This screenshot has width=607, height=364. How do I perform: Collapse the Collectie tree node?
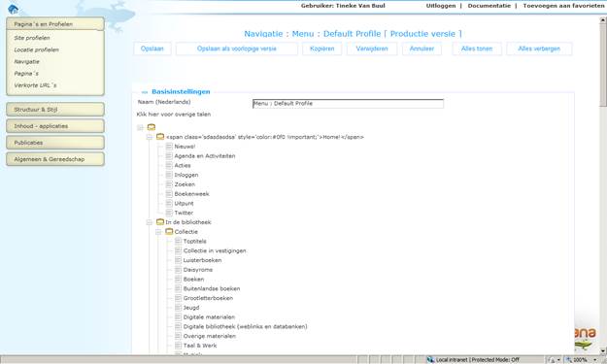tap(158, 232)
